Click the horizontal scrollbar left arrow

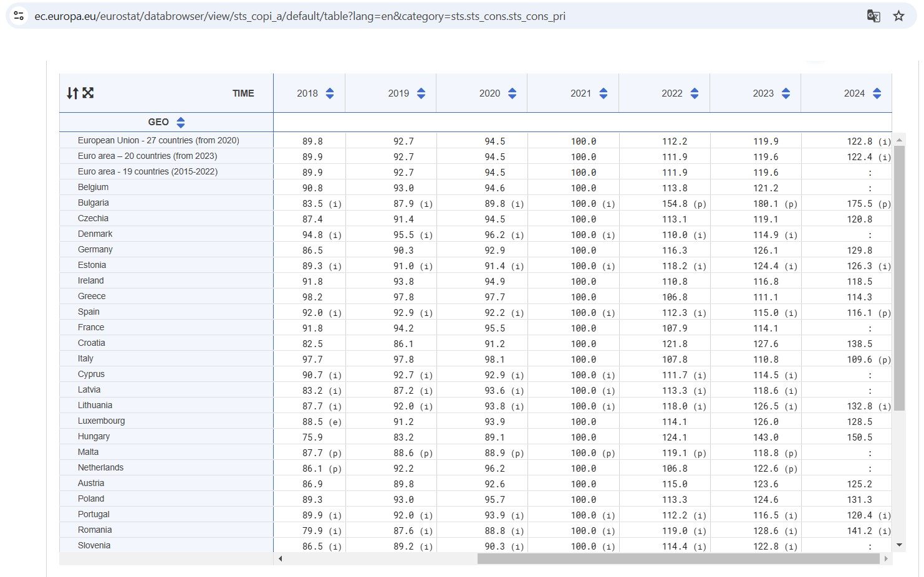pyautogui.click(x=280, y=559)
